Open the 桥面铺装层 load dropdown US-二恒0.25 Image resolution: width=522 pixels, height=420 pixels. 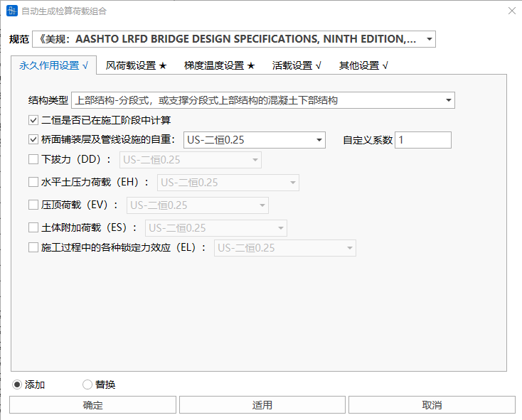[255, 140]
